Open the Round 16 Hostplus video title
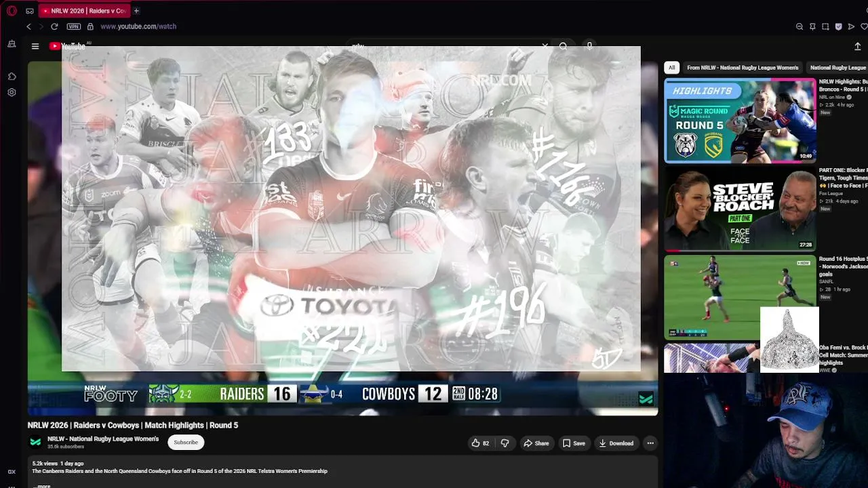The width and height of the screenshot is (868, 488). [843, 266]
